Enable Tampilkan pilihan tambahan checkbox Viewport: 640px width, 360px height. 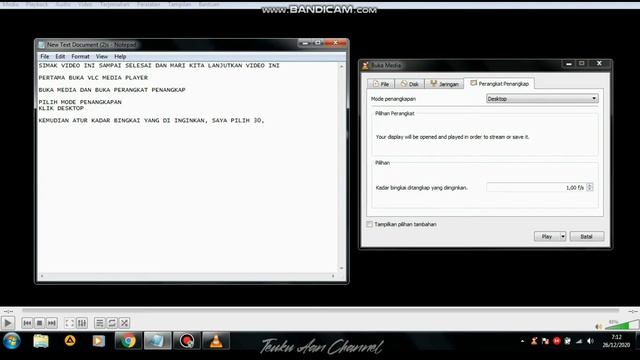[369, 224]
